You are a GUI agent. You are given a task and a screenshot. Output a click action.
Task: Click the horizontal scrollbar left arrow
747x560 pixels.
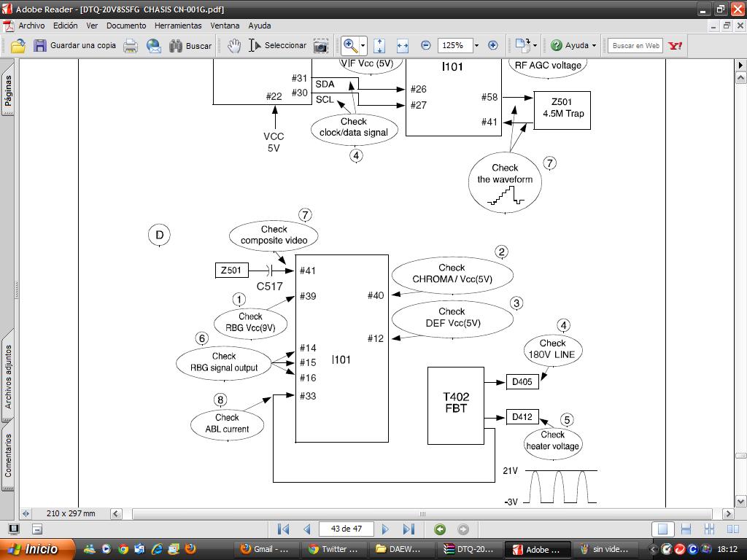(x=116, y=514)
